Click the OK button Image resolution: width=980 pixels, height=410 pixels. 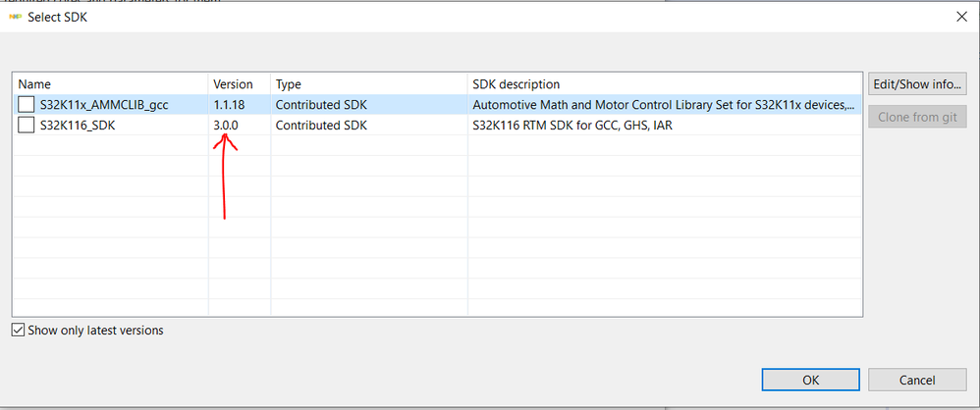(811, 380)
